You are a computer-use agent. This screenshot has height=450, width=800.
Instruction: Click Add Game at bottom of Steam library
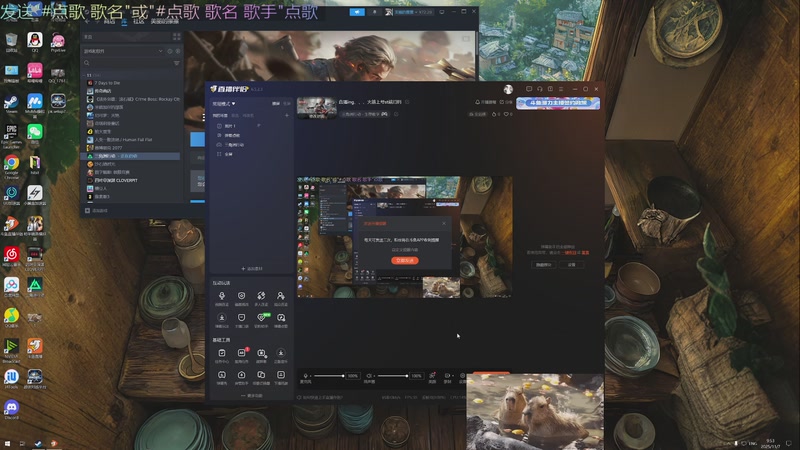coord(96,210)
